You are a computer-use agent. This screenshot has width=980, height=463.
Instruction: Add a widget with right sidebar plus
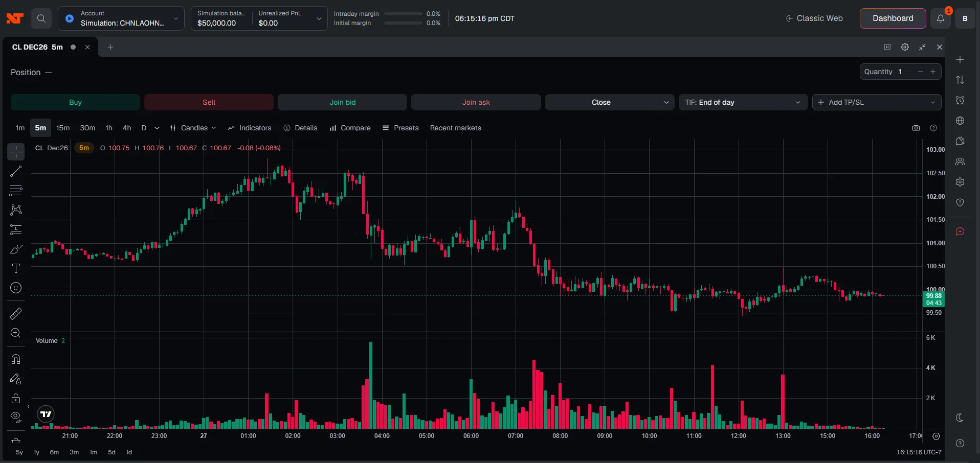(960, 60)
